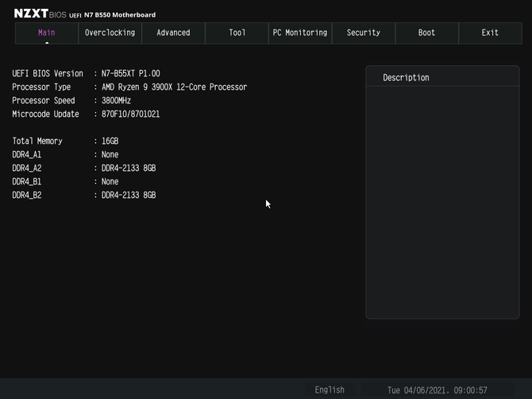Click the date and time display
This screenshot has height=399, width=532.
tap(437, 390)
